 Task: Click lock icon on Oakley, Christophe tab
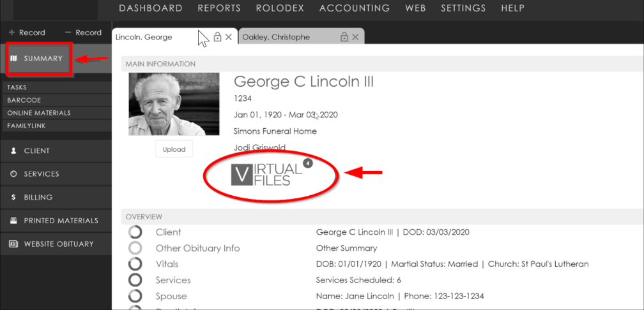tap(344, 38)
